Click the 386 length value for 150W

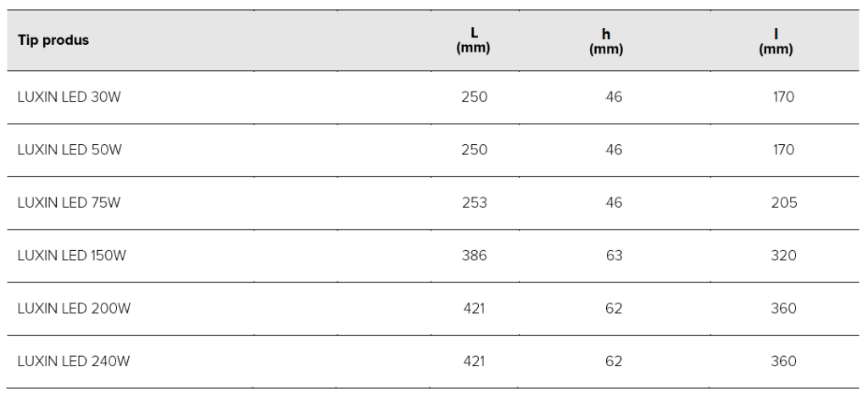474,256
